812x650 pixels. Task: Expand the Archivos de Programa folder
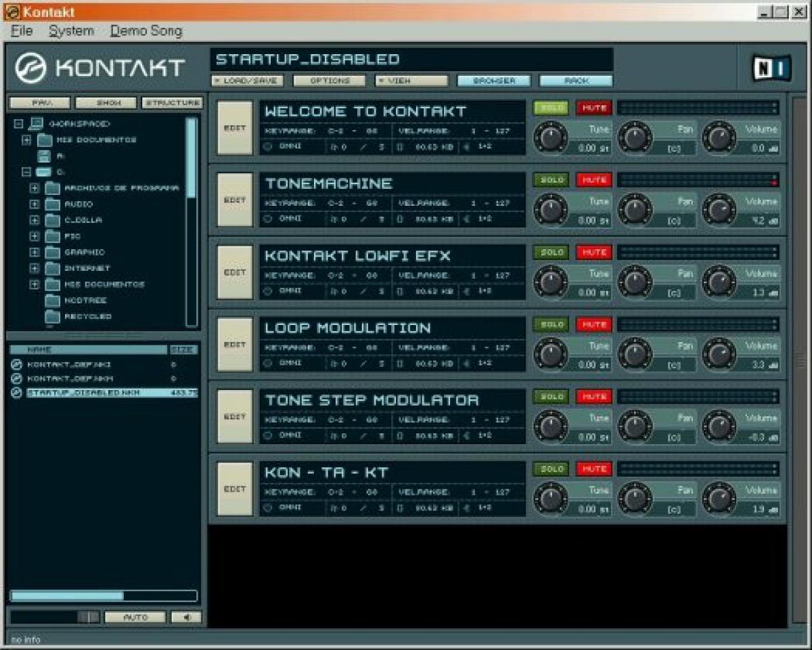(x=35, y=188)
